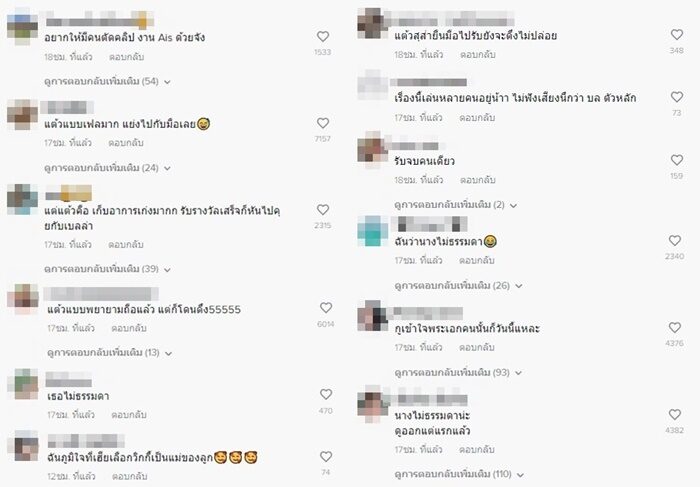Reply to the comment mentioning Ais
This screenshot has width=700, height=487.
click(126, 57)
